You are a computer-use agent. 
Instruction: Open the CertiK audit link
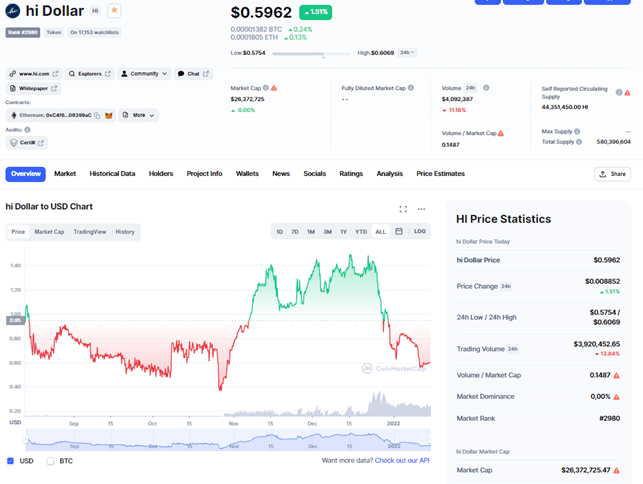[27, 143]
